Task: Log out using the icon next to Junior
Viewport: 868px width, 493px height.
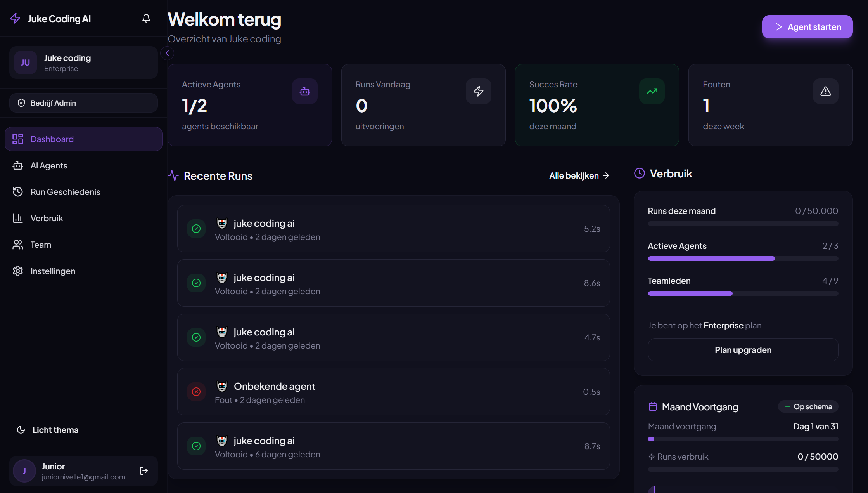Action: pyautogui.click(x=144, y=470)
